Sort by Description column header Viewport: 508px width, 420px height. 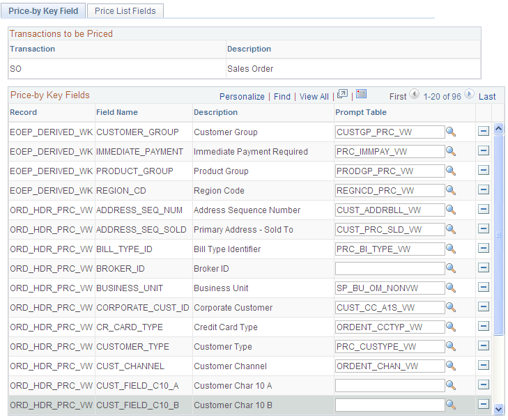point(215,112)
